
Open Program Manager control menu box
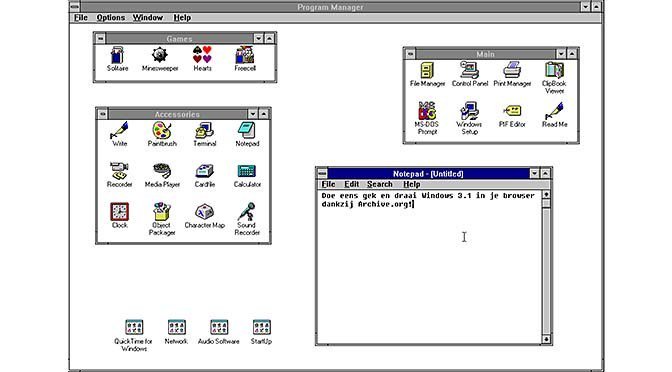point(75,7)
